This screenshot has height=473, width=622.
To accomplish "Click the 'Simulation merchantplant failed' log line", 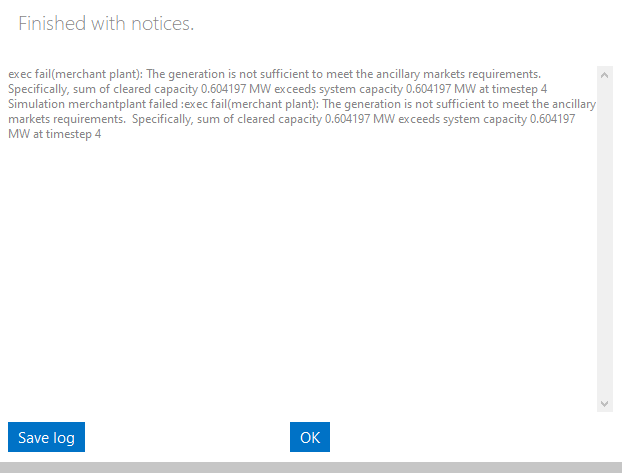I will (x=300, y=104).
